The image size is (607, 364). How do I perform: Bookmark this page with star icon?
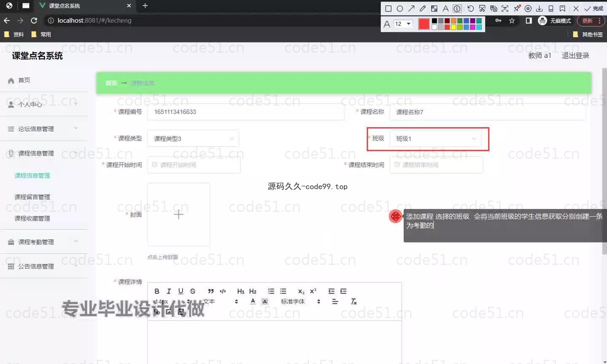click(512, 20)
